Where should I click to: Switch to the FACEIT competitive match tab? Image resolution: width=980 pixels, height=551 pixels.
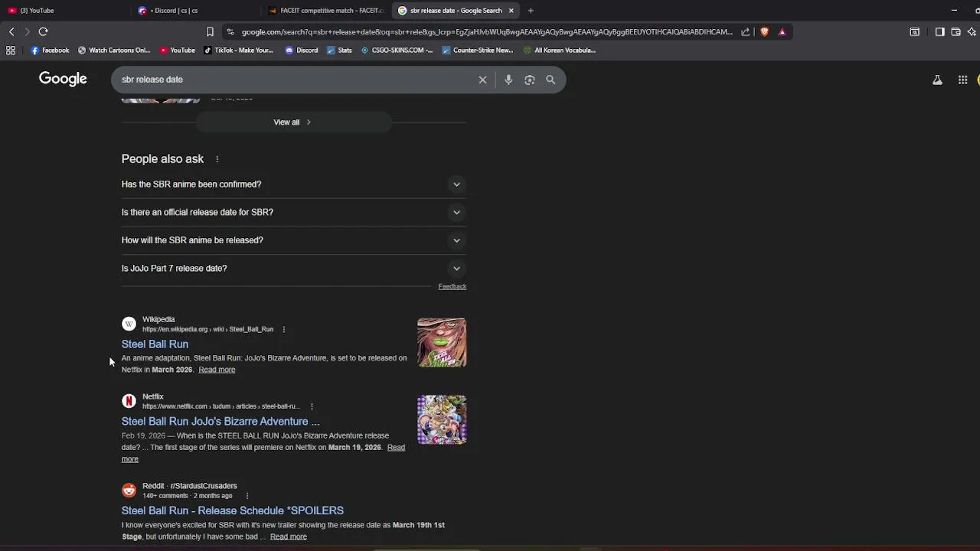(325, 10)
